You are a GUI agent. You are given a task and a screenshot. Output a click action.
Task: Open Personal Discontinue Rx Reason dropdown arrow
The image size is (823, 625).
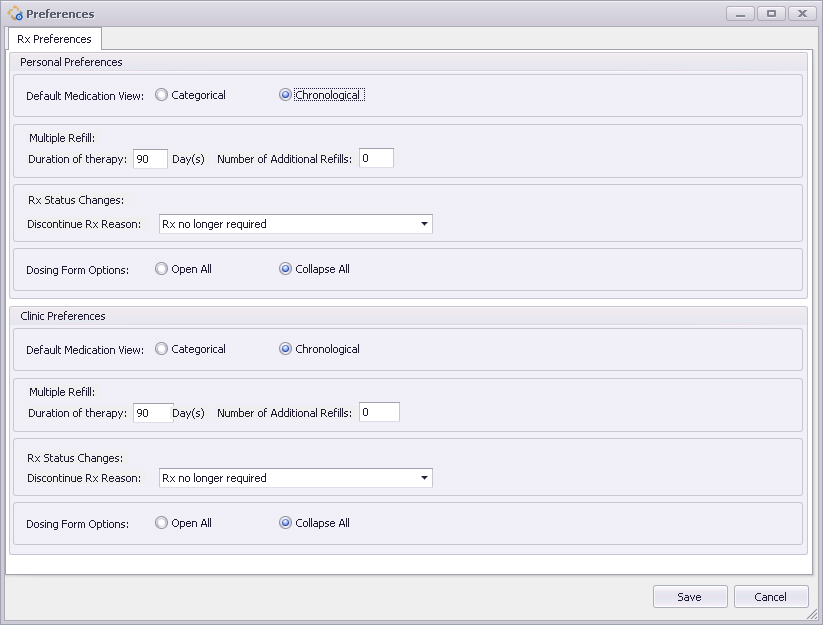click(x=424, y=224)
